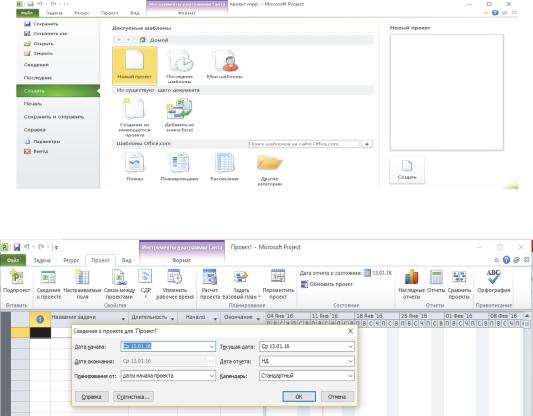This screenshot has width=533, height=416.
Task: Choose Создание из имеющегося проекта
Action: 135,117
